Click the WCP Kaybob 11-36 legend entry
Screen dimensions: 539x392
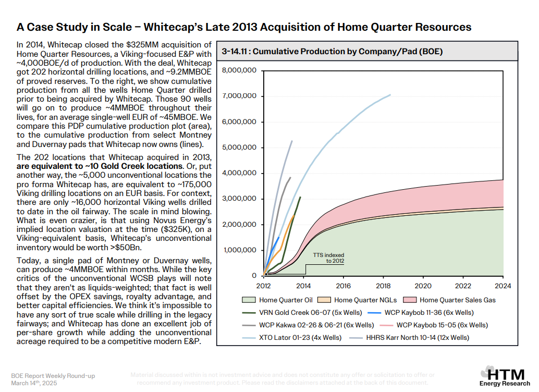click(420, 313)
